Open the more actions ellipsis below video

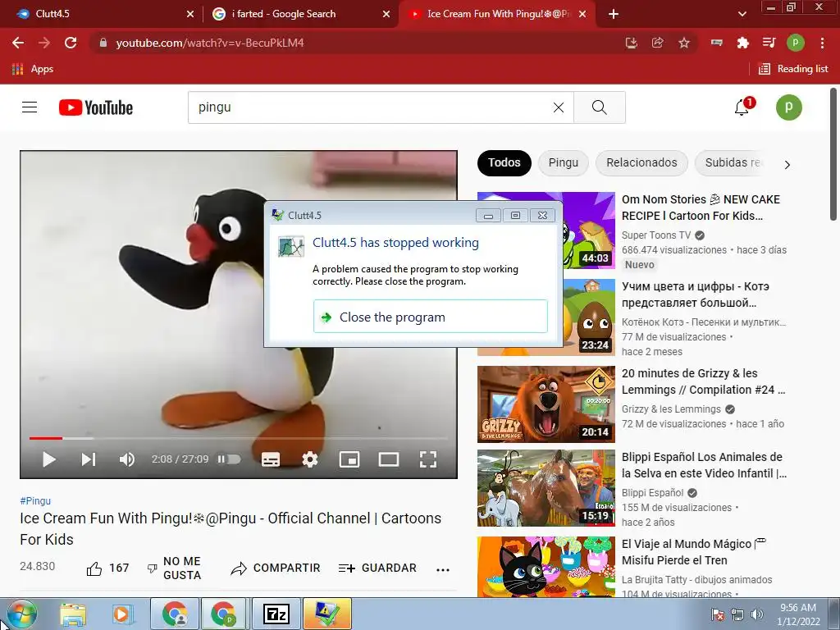click(443, 569)
